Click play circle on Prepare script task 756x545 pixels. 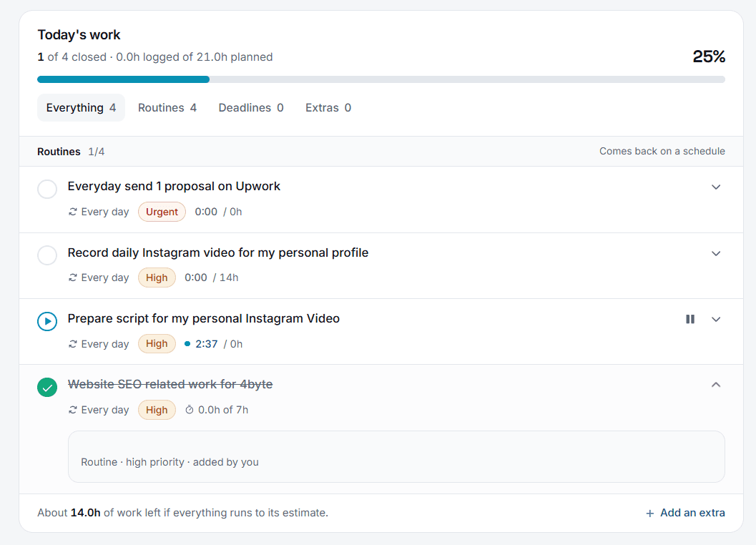click(47, 321)
